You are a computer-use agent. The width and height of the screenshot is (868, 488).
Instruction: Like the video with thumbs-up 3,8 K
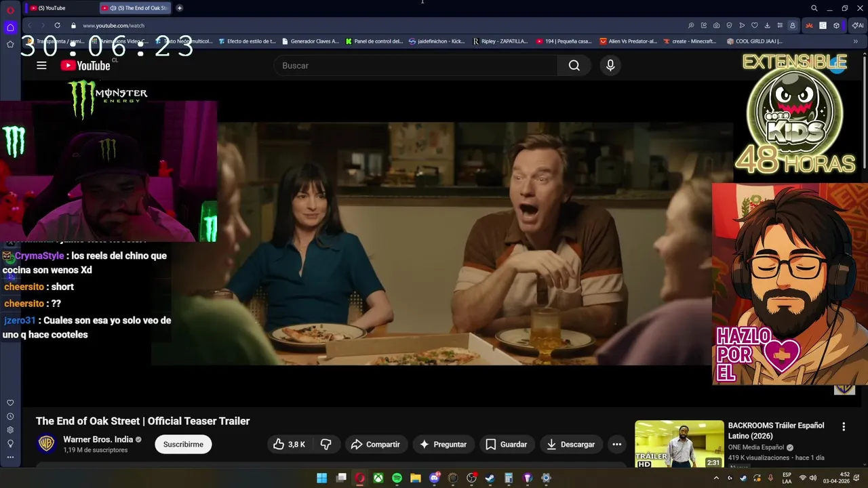pyautogui.click(x=289, y=445)
